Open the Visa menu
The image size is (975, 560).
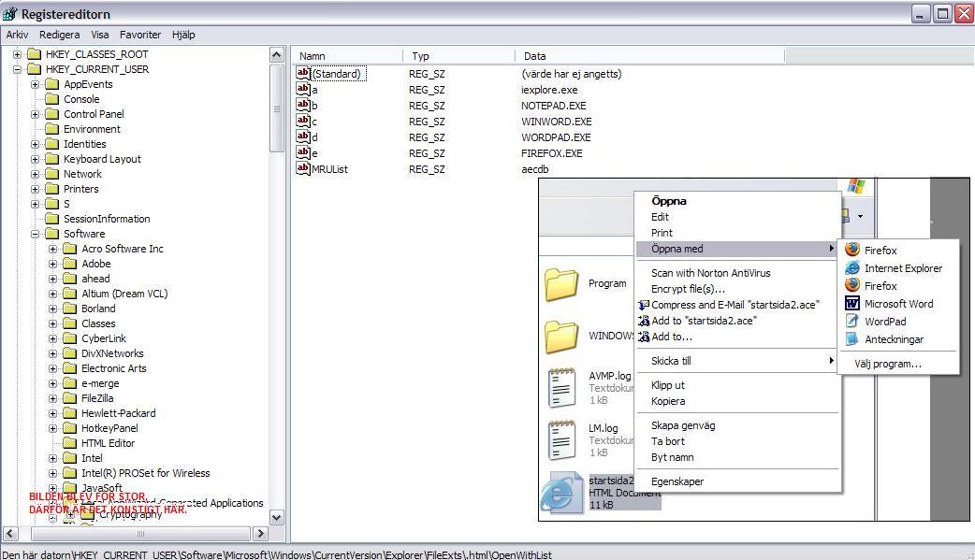(99, 35)
